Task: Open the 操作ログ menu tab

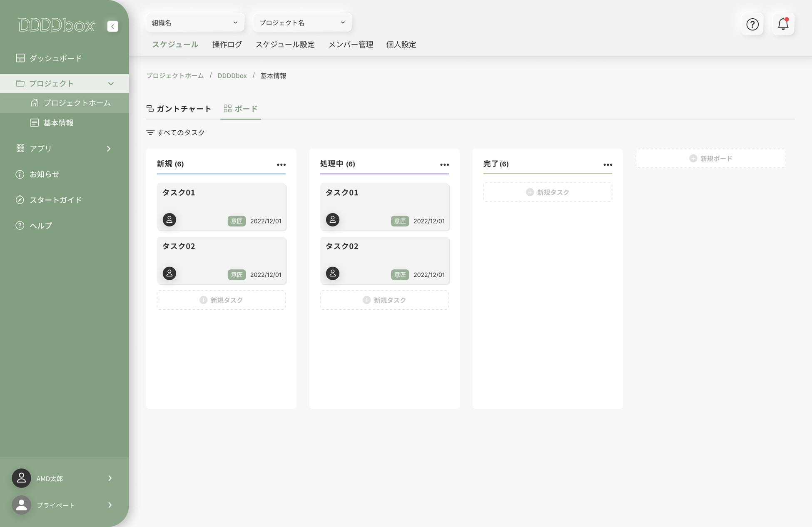Action: [227, 45]
